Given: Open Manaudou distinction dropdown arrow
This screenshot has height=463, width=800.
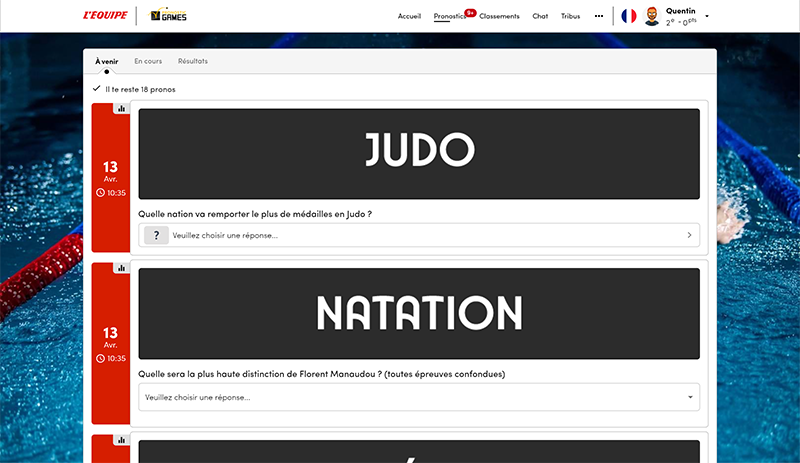Looking at the screenshot, I should [690, 397].
